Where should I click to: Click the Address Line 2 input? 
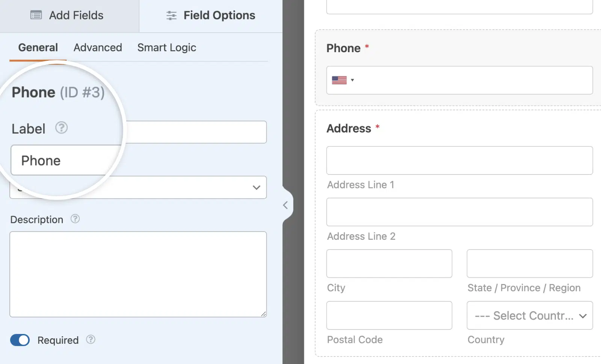pyautogui.click(x=459, y=212)
